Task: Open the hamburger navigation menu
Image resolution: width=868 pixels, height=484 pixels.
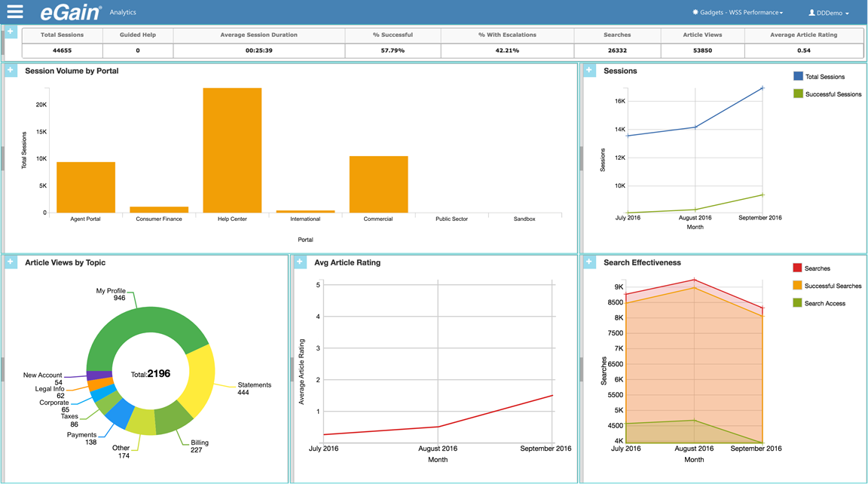Action: click(15, 12)
